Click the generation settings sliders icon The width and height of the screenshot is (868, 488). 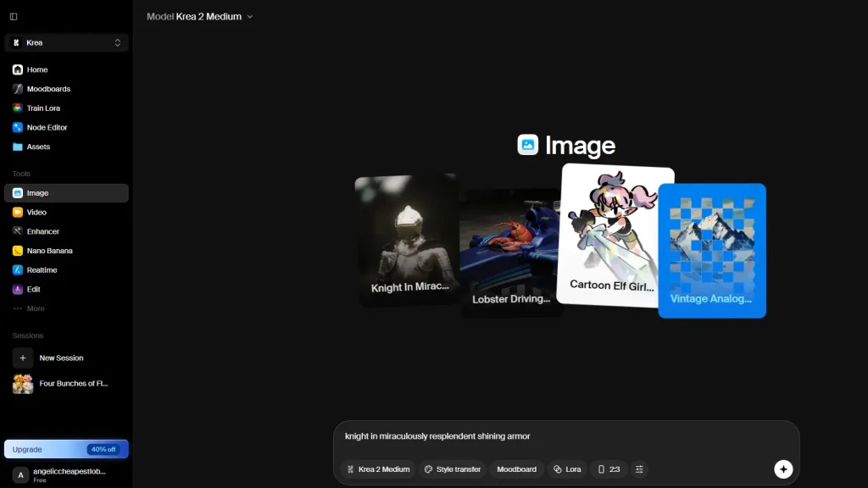coord(639,469)
